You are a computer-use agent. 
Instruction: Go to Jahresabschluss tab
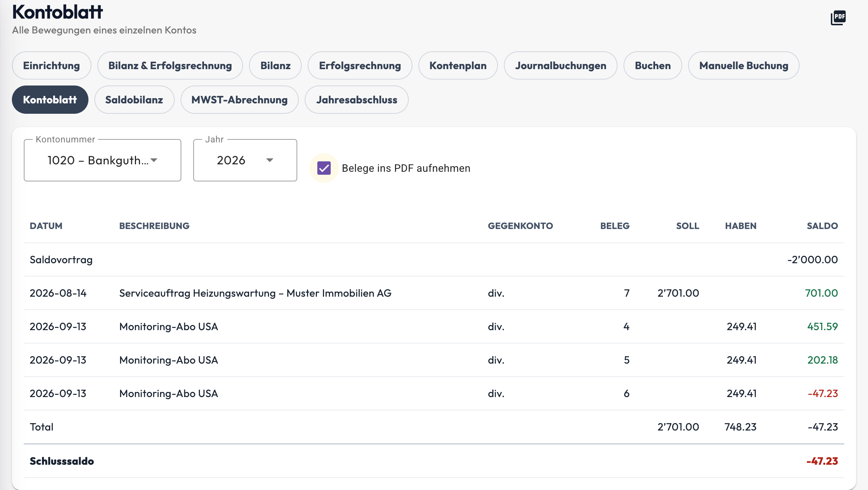357,100
